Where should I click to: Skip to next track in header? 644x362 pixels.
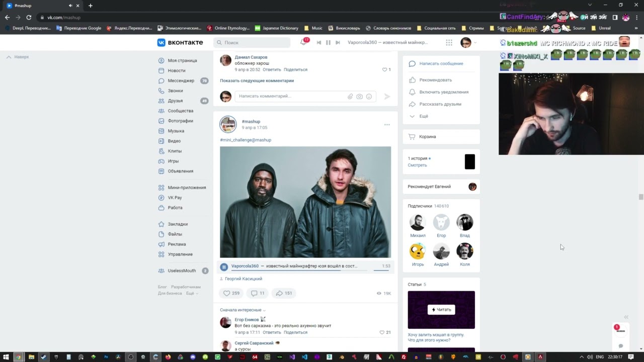click(338, 43)
